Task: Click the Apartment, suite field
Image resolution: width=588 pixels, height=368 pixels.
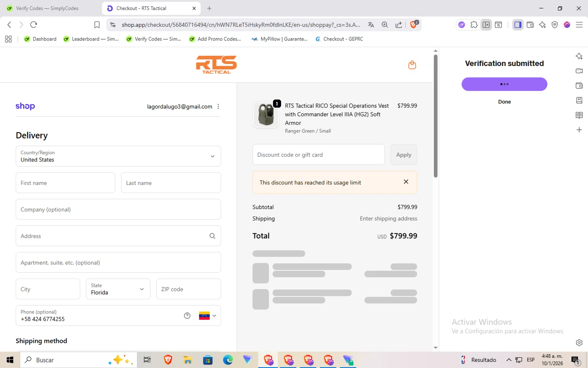Action: pyautogui.click(x=118, y=262)
